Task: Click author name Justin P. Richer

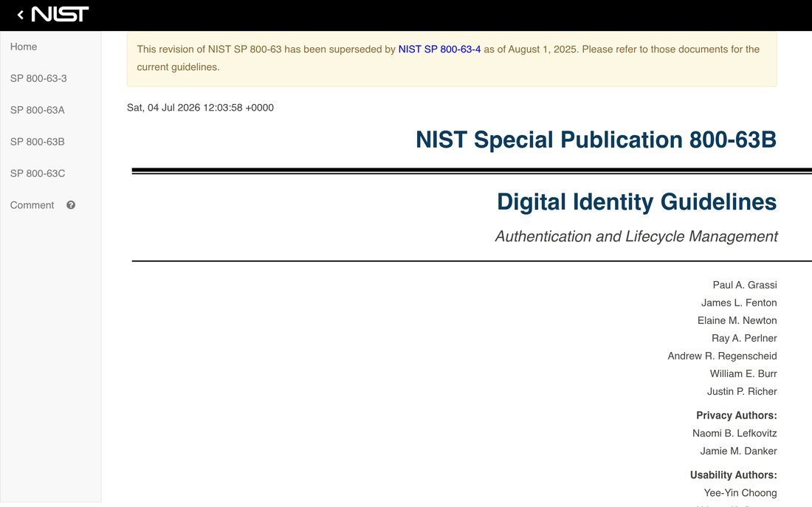Action: (x=742, y=392)
